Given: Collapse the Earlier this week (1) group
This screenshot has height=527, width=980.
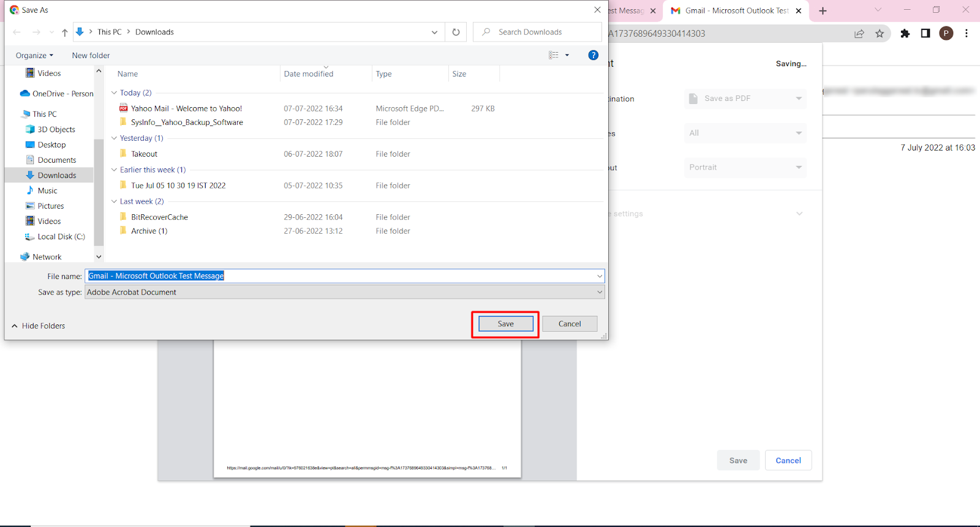Looking at the screenshot, I should point(114,170).
